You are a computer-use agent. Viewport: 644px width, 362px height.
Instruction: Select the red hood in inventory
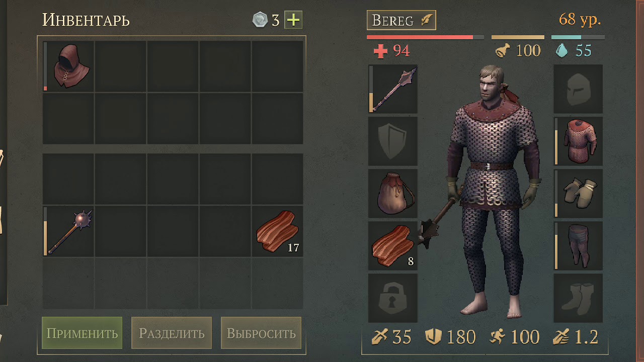pos(69,66)
